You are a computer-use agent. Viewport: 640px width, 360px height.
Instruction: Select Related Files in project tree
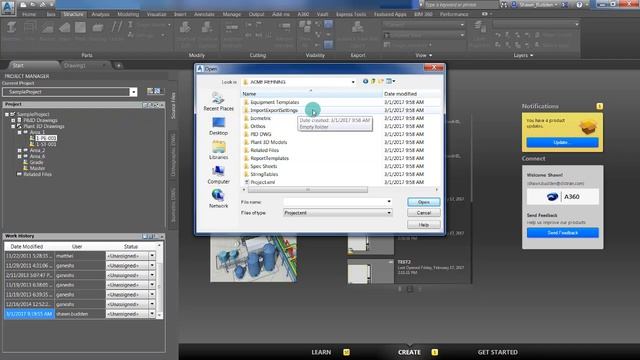(x=37, y=174)
